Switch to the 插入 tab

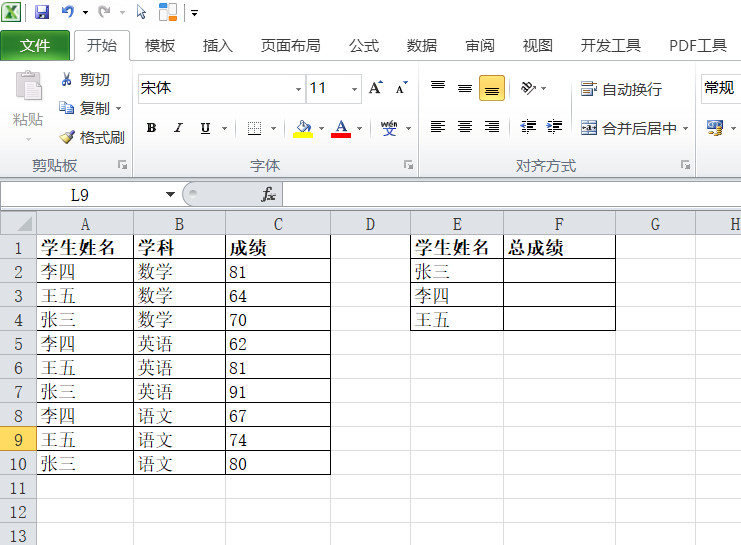click(x=218, y=45)
